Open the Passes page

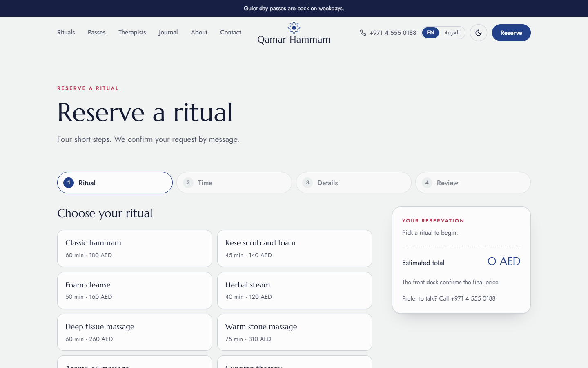(97, 32)
